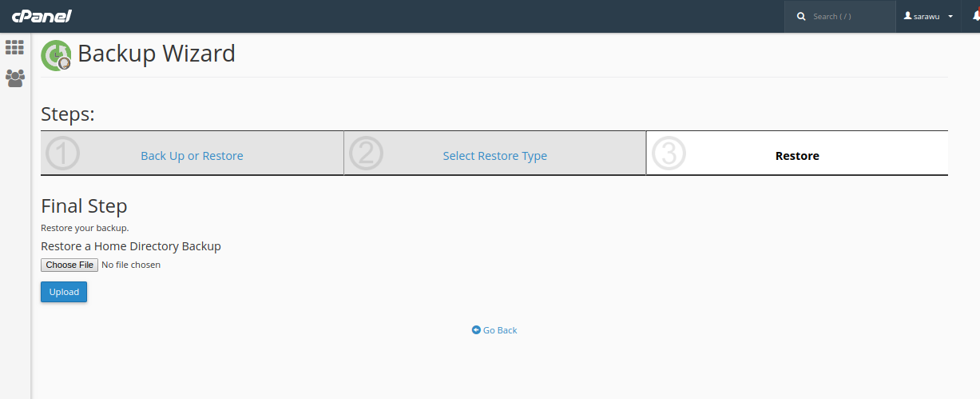The image size is (980, 399).
Task: Expand the caret beside sarawu
Action: click(950, 16)
